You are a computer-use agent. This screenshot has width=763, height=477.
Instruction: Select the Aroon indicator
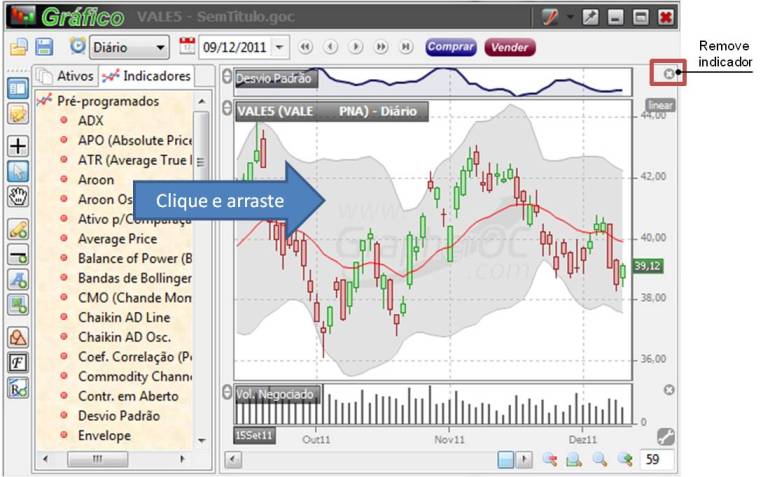click(96, 180)
